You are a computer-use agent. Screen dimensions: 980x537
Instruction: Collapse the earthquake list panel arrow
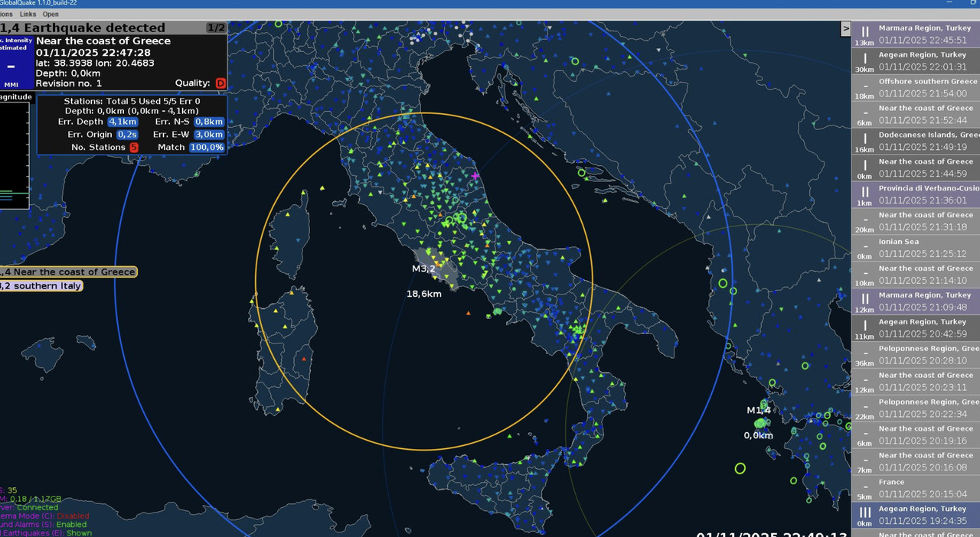tap(845, 28)
